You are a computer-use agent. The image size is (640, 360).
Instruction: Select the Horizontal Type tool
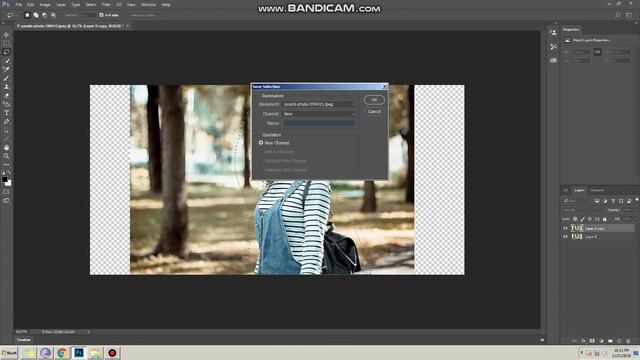point(6,113)
